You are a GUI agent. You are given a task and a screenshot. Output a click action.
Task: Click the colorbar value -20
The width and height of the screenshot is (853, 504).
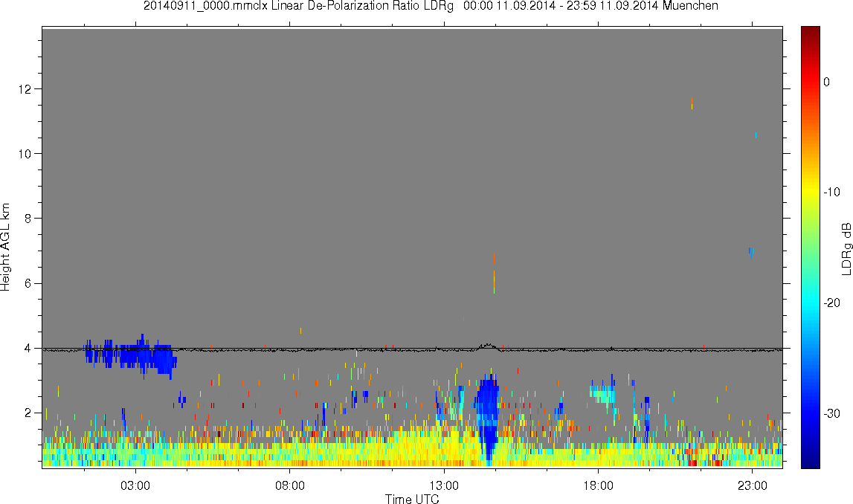coord(831,303)
